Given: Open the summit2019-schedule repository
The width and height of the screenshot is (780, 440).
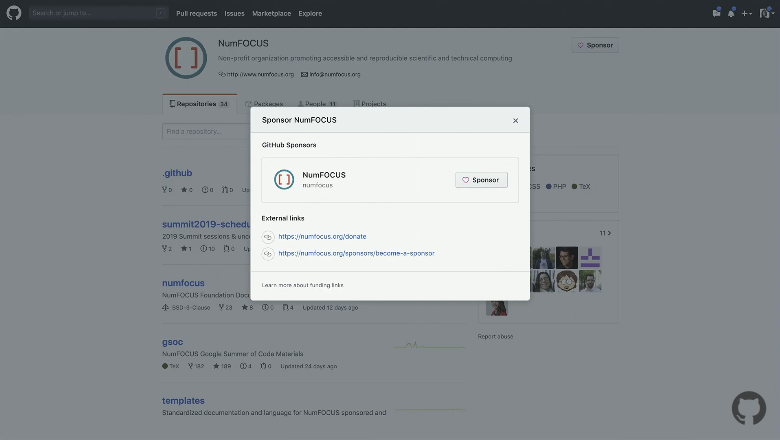Looking at the screenshot, I should tap(206, 224).
